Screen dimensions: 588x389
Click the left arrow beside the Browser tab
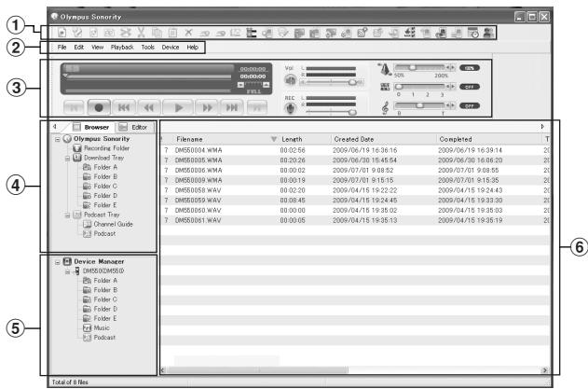[x=55, y=127]
